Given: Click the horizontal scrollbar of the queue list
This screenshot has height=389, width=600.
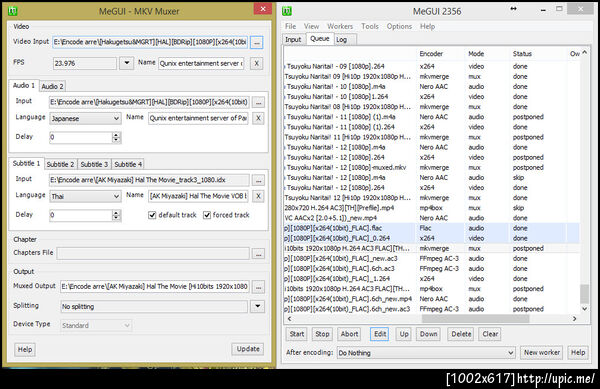Looking at the screenshot, I should coord(475,319).
